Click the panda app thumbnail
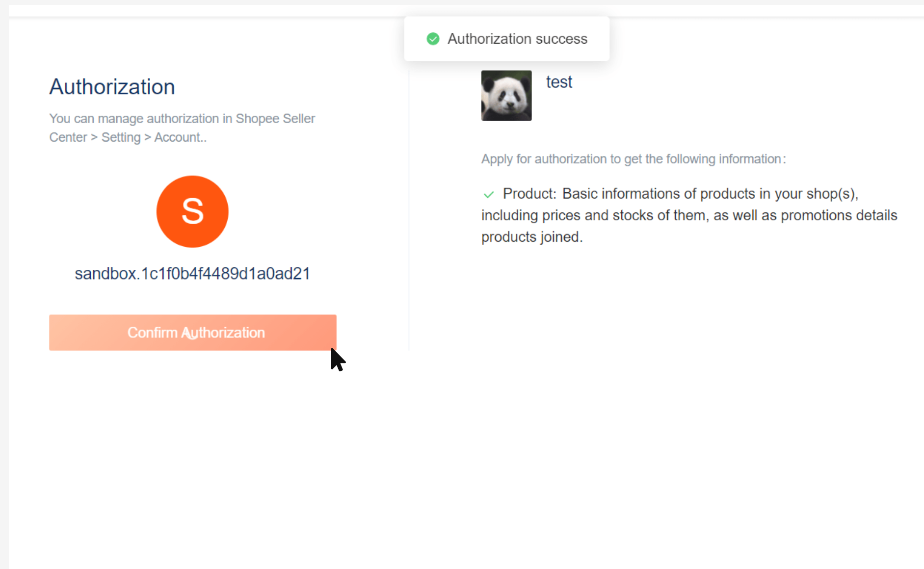Screen dimensions: 924x569 (x=506, y=96)
